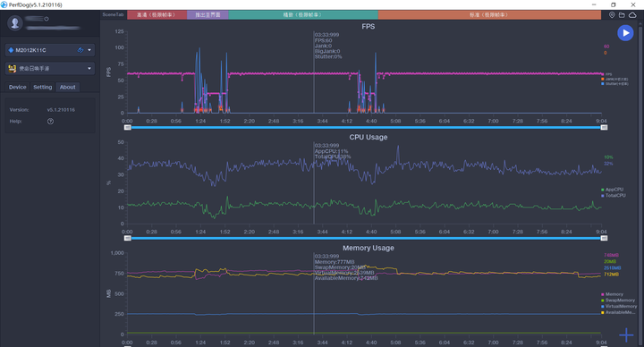Select the orange scene label segment
The height and width of the screenshot is (347, 644).
(489, 15)
